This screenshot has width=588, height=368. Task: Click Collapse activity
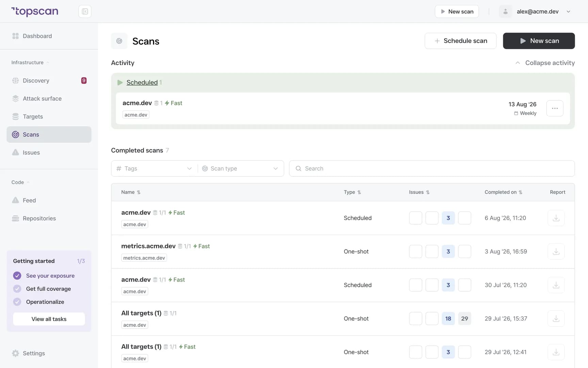[x=545, y=63]
